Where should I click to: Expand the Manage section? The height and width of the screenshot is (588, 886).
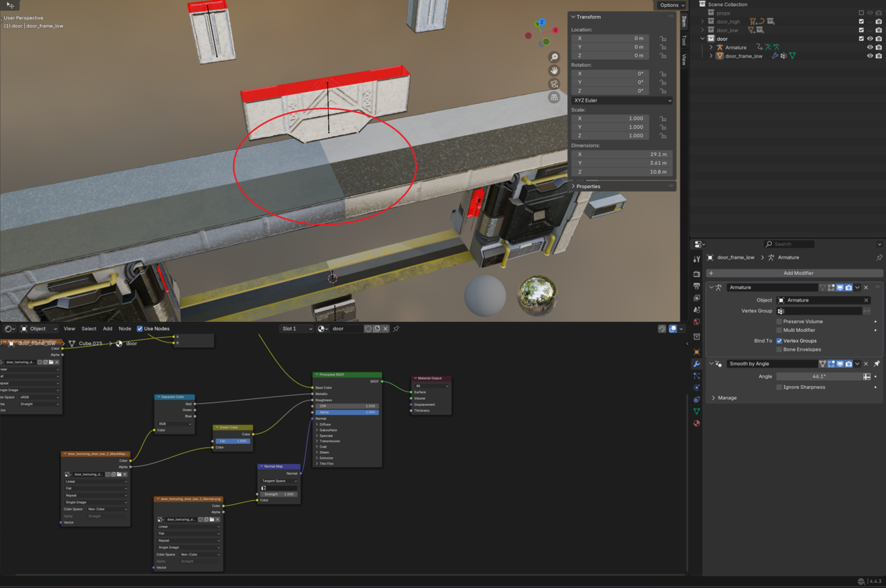coord(727,398)
